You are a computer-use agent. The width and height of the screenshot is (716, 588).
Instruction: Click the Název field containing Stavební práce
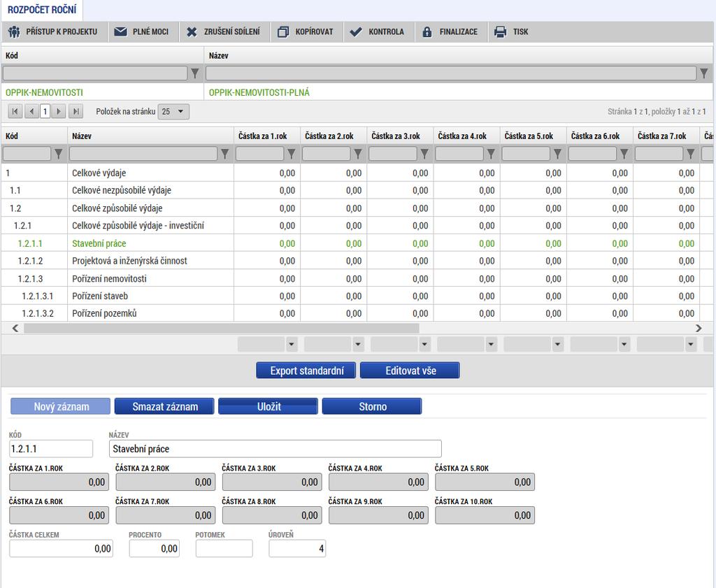275,449
